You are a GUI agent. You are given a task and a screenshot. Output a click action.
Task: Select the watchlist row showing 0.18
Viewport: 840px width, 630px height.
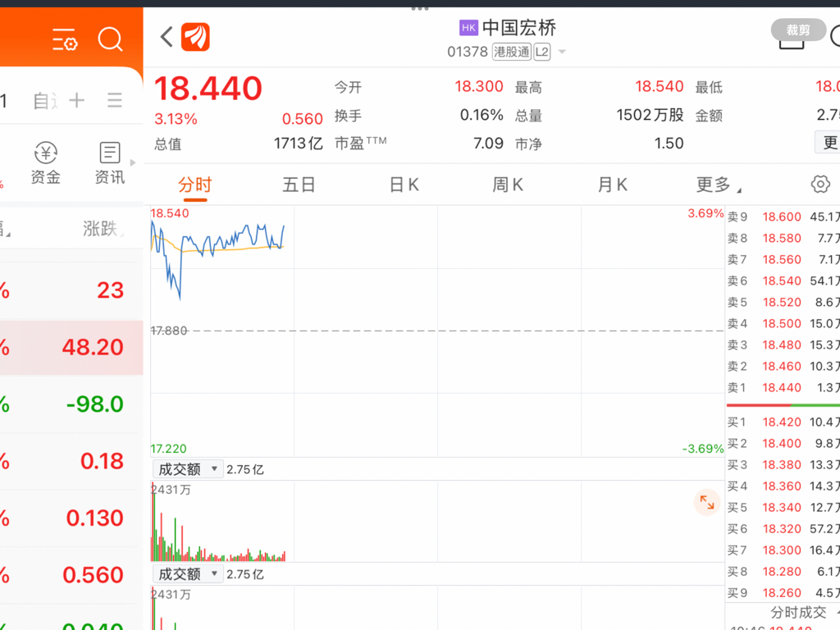pos(72,462)
